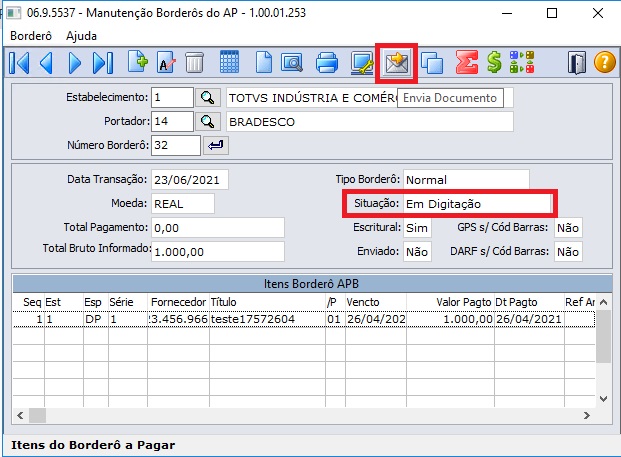Click Título column header
This screenshot has height=457, width=621.
267,302
